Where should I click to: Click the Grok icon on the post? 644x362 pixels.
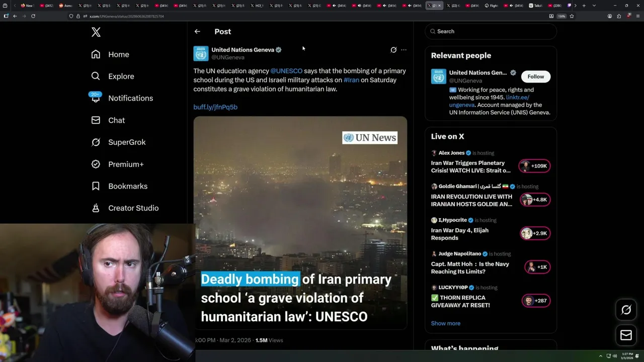pos(393,50)
